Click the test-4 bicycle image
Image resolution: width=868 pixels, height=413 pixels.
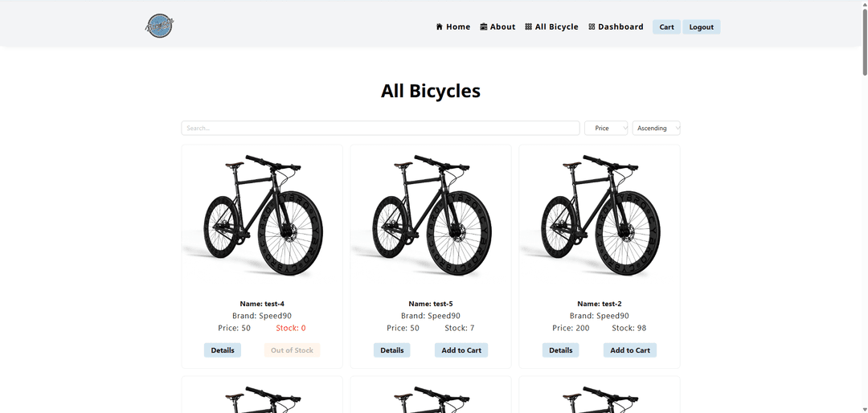pyautogui.click(x=262, y=216)
